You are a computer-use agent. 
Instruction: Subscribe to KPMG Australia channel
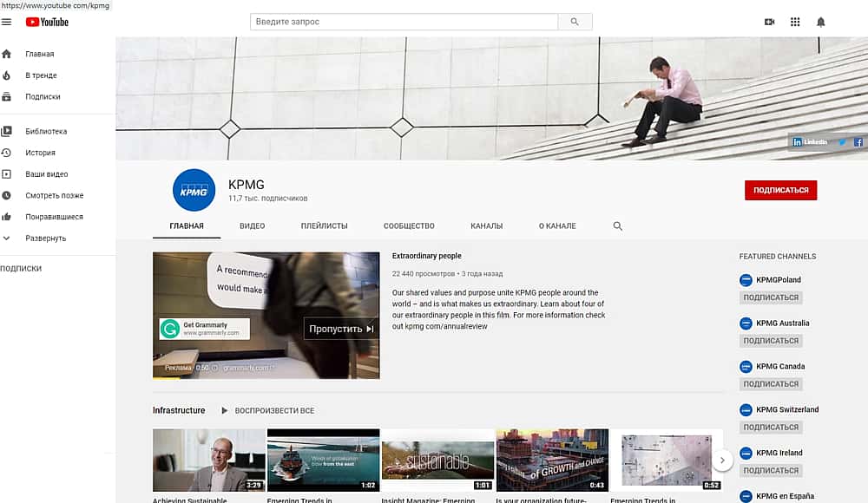coord(770,341)
